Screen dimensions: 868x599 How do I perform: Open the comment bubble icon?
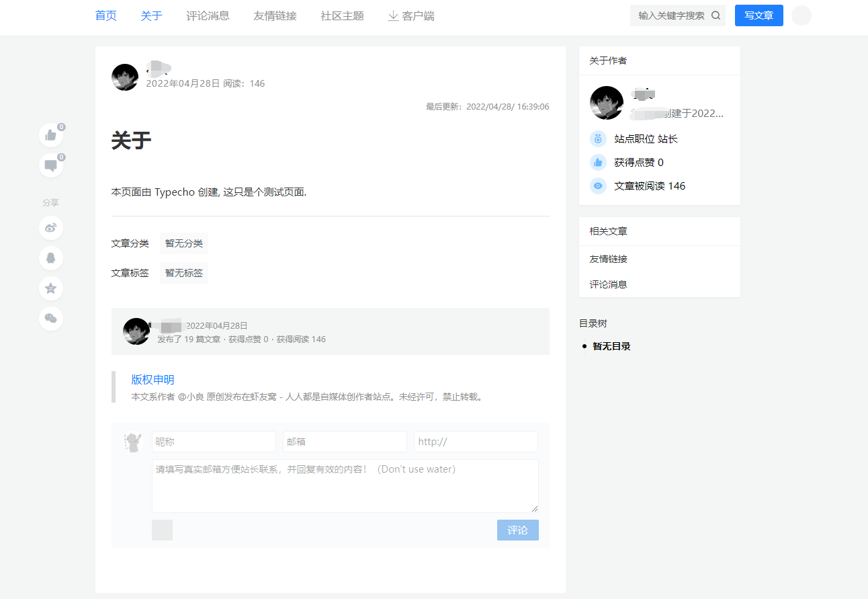click(51, 165)
